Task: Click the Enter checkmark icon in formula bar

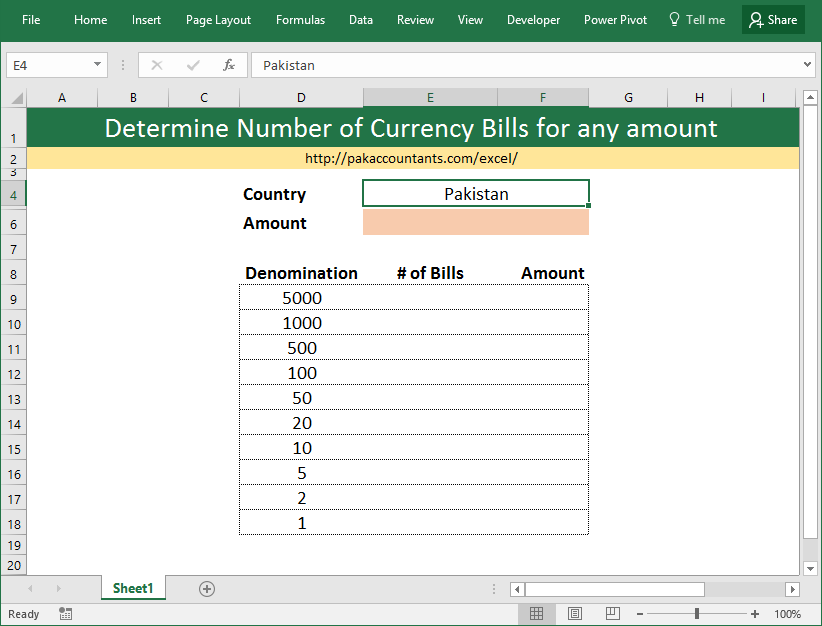Action: (193, 65)
